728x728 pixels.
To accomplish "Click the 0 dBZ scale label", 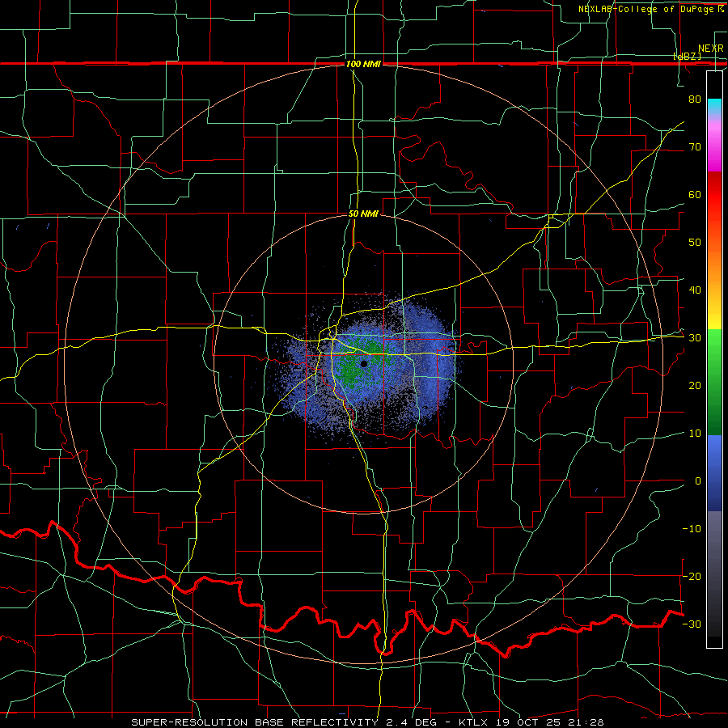I will (x=698, y=481).
